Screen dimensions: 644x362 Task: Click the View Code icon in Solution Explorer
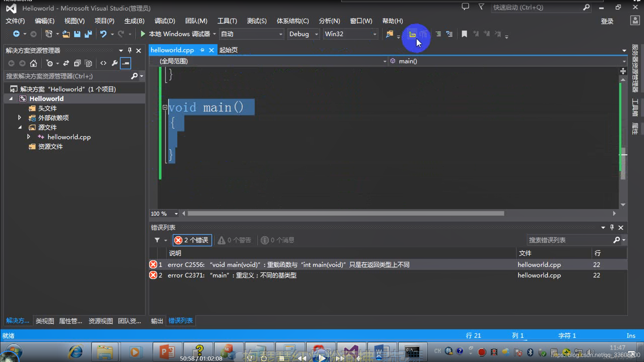[x=103, y=63]
